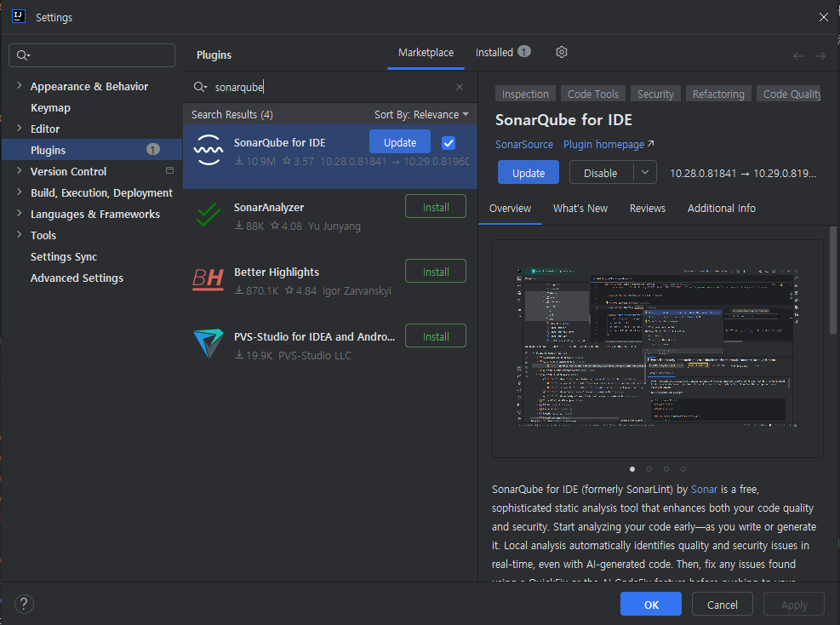
Task: Uncheck the SonarQube for IDE enabled checkbox
Action: pyautogui.click(x=449, y=142)
